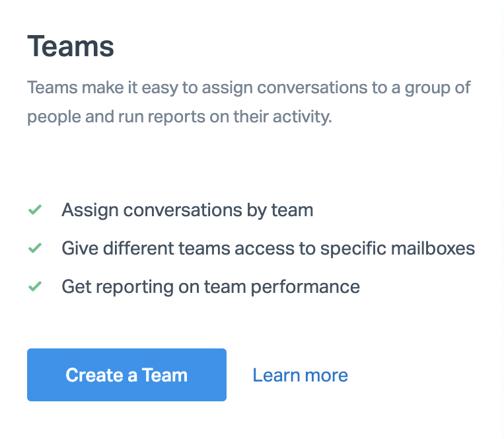Click the "Assign conversations by team" text
Screen dimensions: 504x439
187,210
